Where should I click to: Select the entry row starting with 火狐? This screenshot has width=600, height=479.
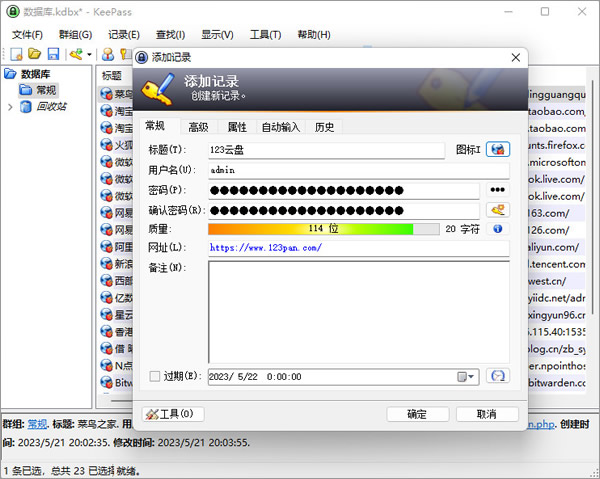[117, 145]
